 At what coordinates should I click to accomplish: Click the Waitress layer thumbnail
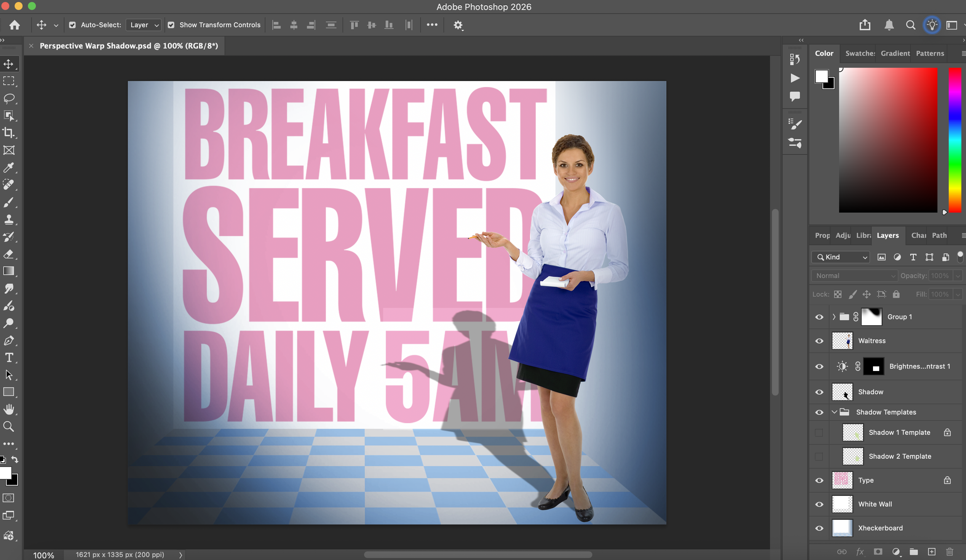[x=842, y=341]
